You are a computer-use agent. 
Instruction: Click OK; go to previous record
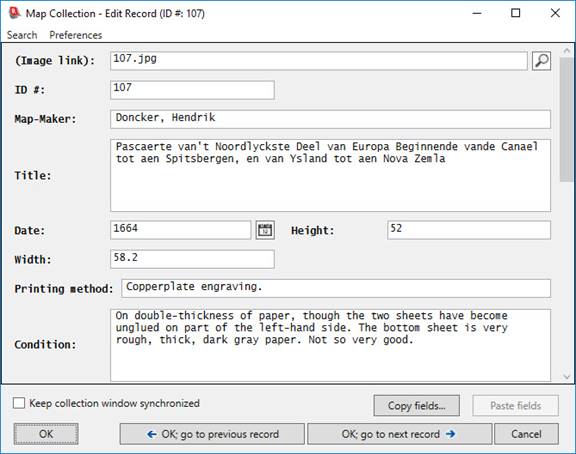point(212,434)
